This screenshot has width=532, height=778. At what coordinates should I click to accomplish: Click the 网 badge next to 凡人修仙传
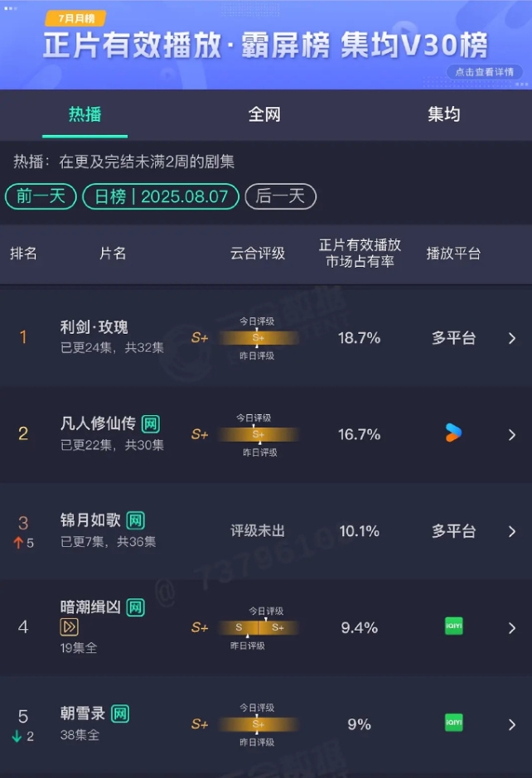(151, 424)
